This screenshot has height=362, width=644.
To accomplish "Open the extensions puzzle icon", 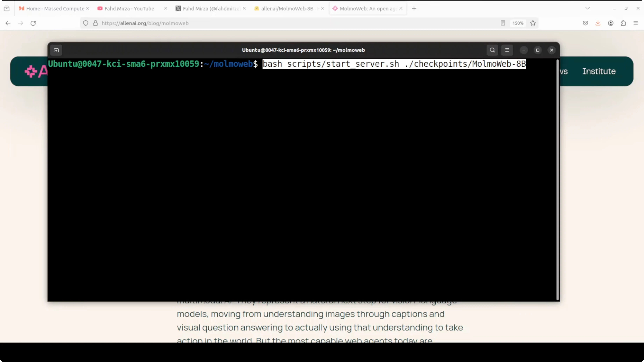I will [623, 23].
